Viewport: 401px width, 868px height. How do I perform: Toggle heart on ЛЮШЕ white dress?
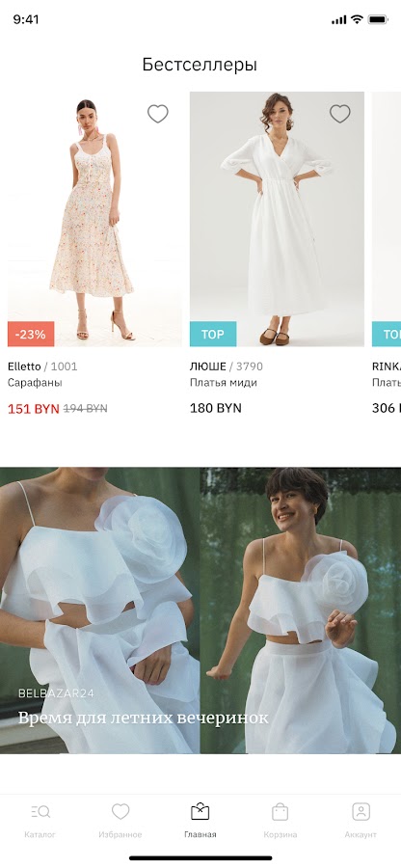click(x=340, y=114)
